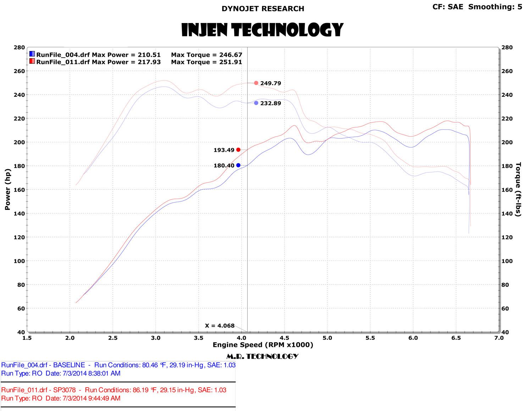Screen dimensions: 532x411
Task: Select the RunFile_004.drf BASELINE run conditions line
Action: 118,365
